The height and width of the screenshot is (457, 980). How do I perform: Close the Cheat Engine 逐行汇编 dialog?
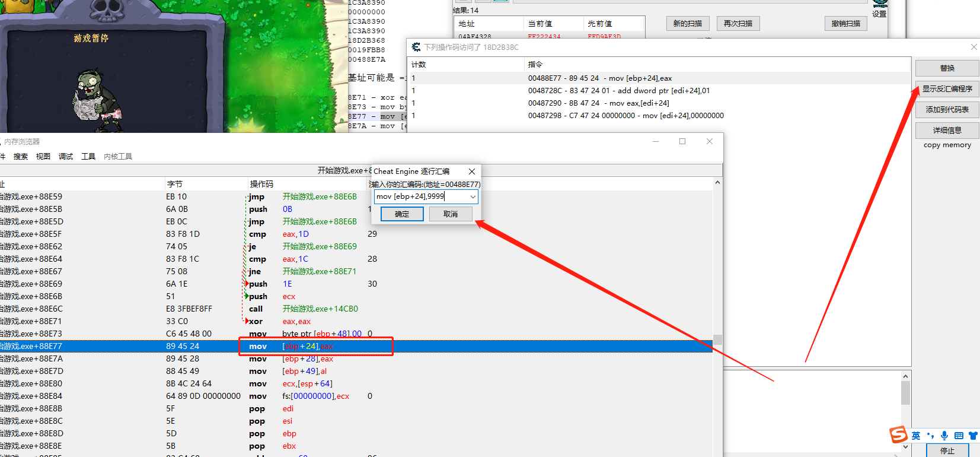[x=472, y=172]
